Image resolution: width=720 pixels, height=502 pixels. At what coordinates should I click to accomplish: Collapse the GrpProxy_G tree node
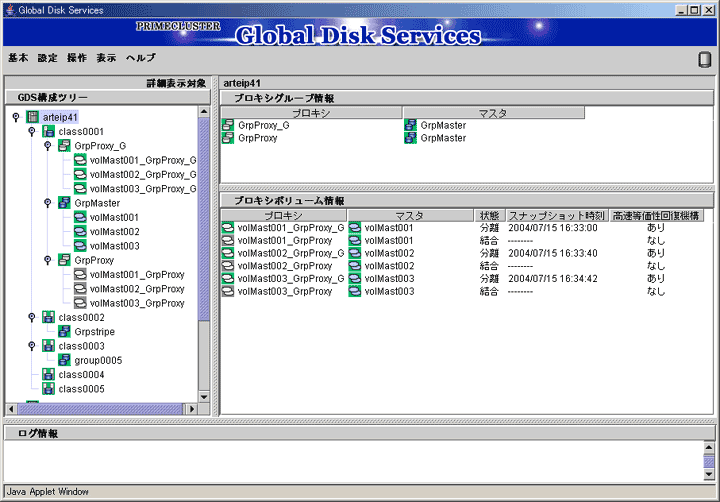47,146
